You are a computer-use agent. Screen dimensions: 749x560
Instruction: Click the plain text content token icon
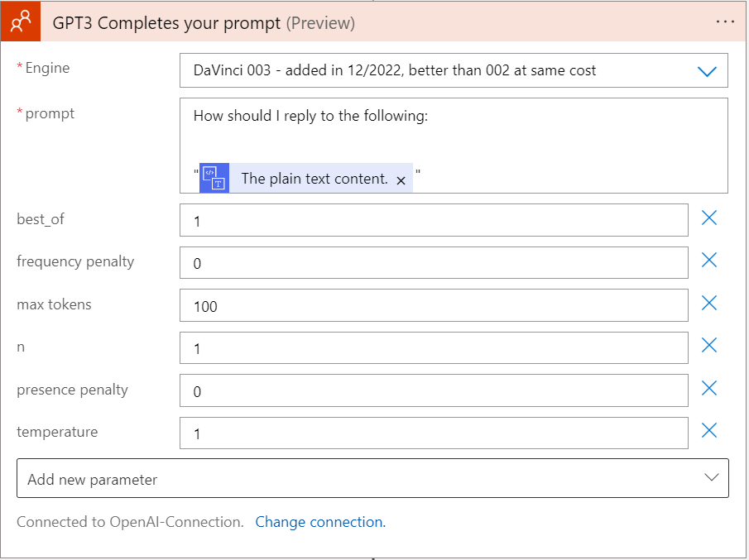(214, 178)
